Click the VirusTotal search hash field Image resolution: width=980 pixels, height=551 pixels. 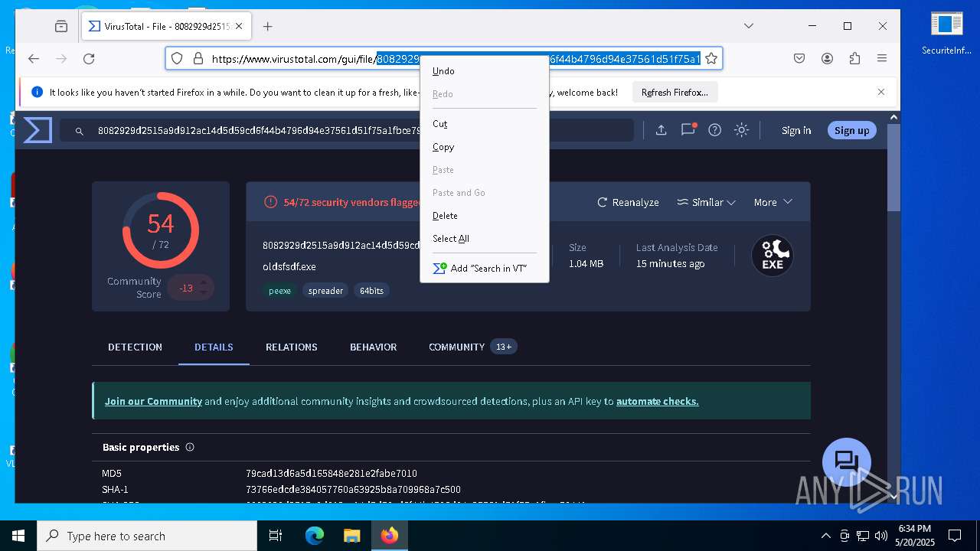click(347, 131)
